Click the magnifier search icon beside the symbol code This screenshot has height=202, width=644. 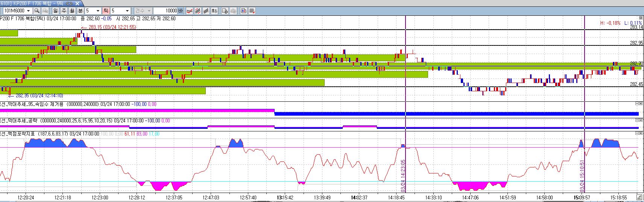point(37,11)
